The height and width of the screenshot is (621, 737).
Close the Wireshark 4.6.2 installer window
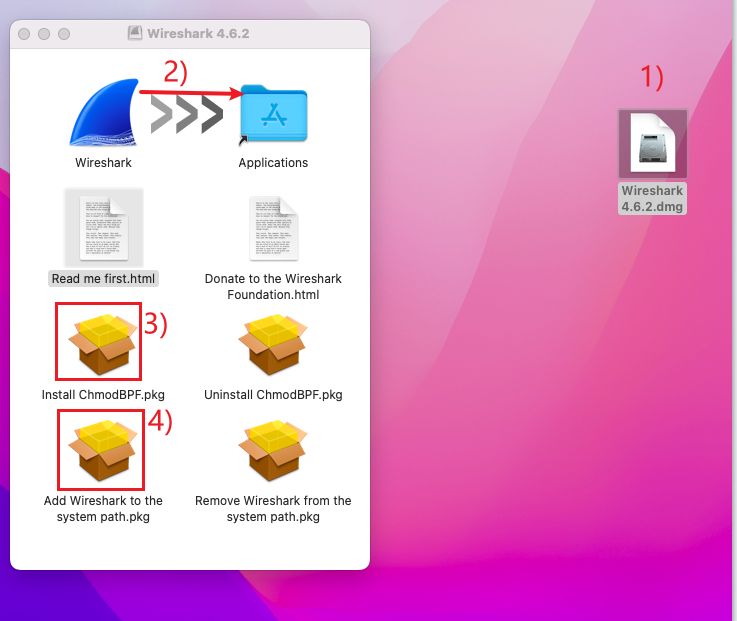click(x=27, y=33)
